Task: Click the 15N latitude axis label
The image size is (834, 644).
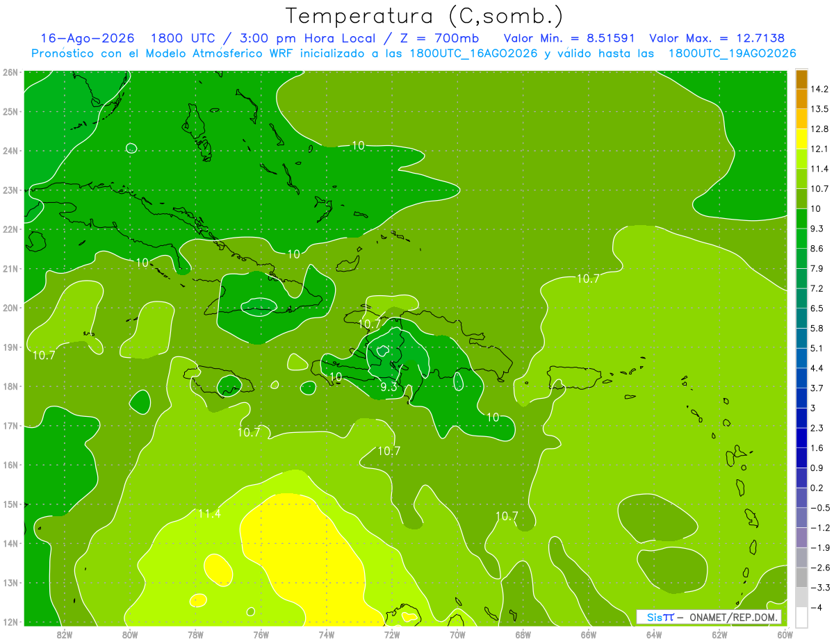Action: tap(10, 504)
